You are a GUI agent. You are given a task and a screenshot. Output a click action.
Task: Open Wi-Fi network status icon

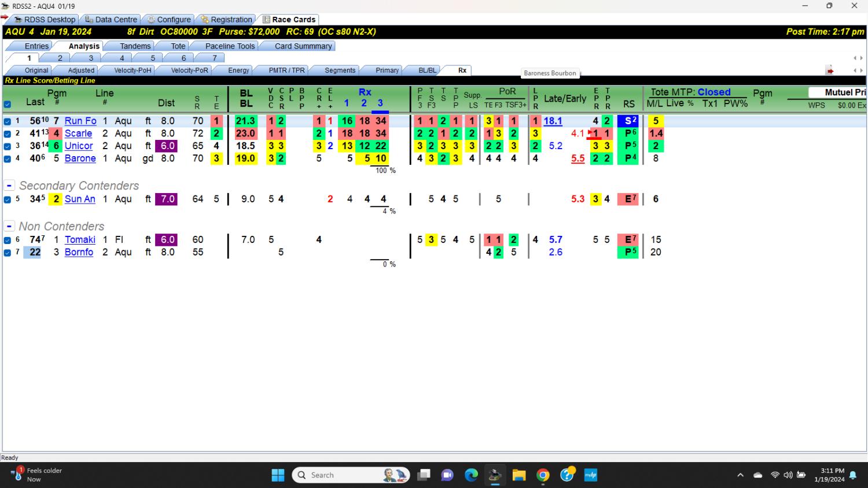click(x=775, y=475)
